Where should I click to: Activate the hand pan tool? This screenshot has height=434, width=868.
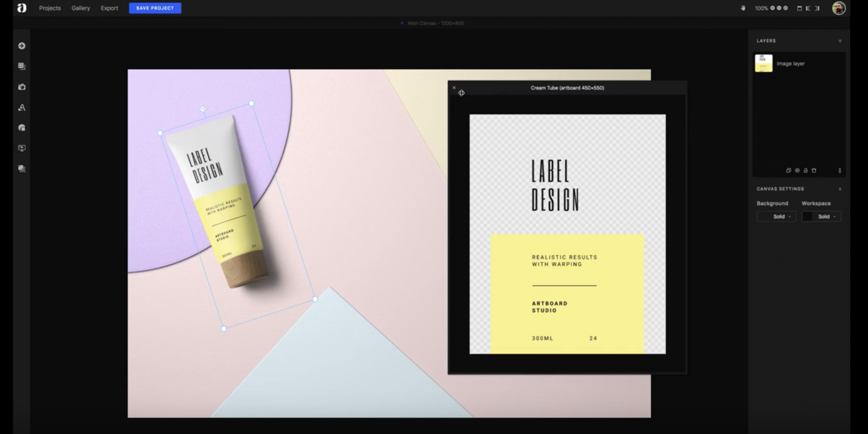(743, 8)
